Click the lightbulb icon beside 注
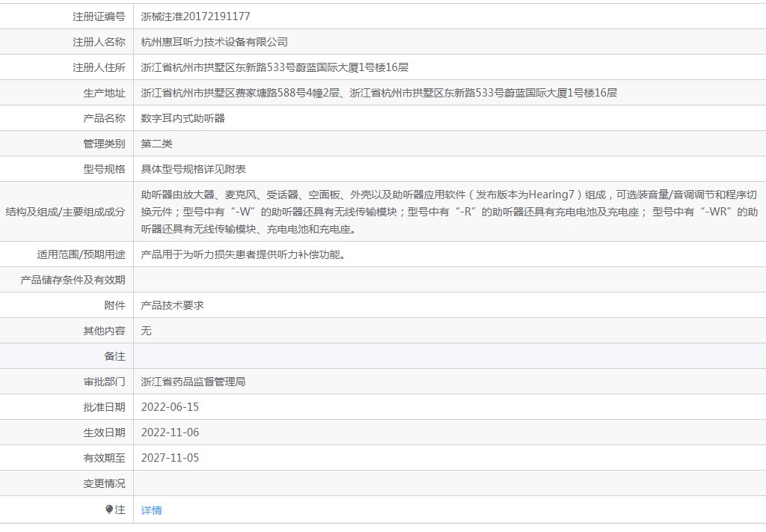This screenshot has width=766, height=532. [x=109, y=510]
